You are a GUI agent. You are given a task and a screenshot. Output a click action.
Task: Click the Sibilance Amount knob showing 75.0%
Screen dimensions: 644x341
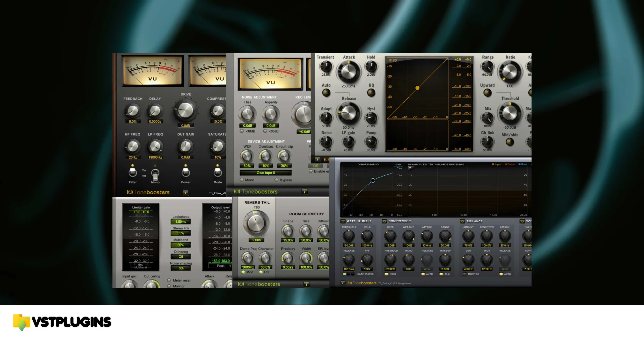tap(468, 236)
